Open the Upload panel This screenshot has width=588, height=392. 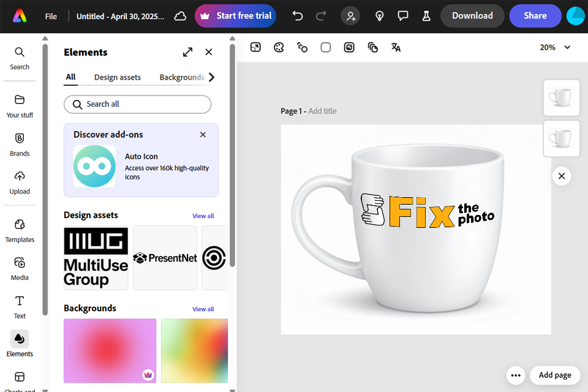[20, 183]
